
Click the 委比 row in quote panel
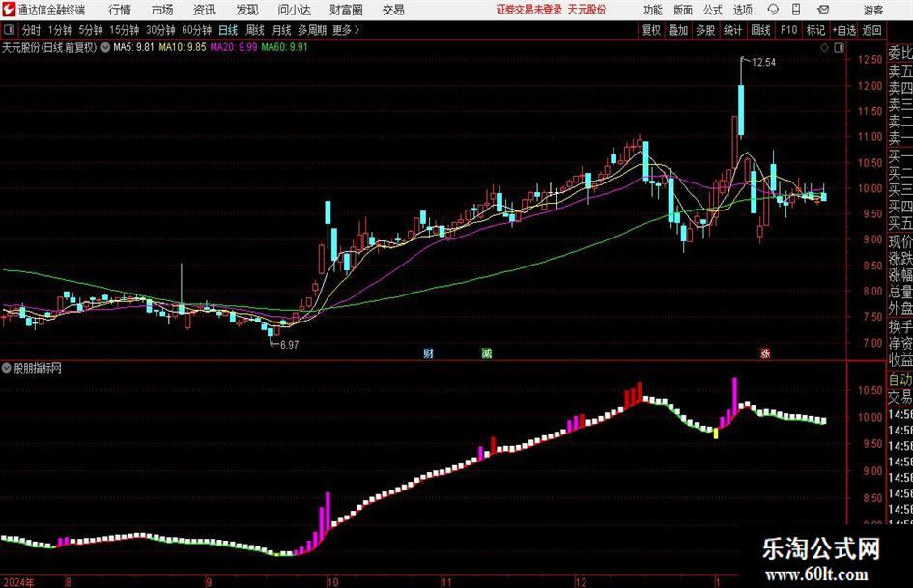(x=900, y=53)
